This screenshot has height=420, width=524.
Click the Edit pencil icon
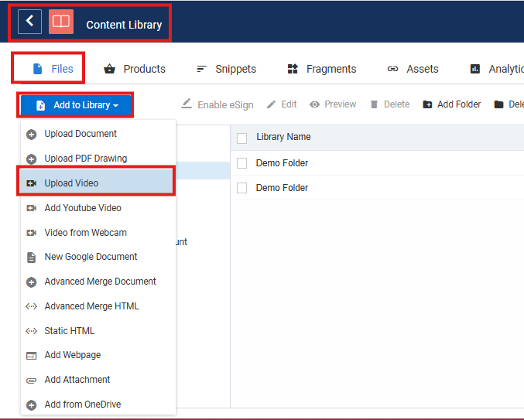click(x=271, y=104)
